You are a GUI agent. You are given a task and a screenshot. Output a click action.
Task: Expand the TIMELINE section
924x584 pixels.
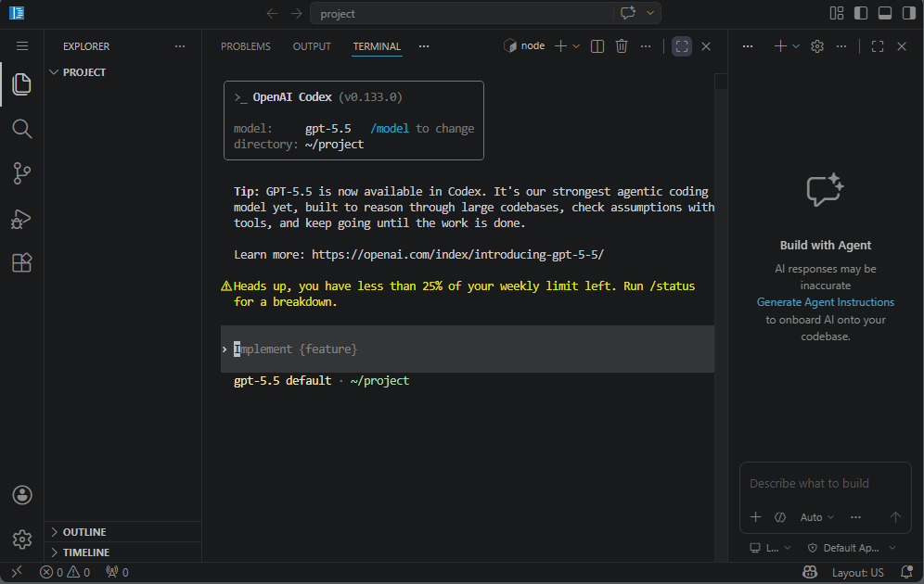pyautogui.click(x=122, y=552)
